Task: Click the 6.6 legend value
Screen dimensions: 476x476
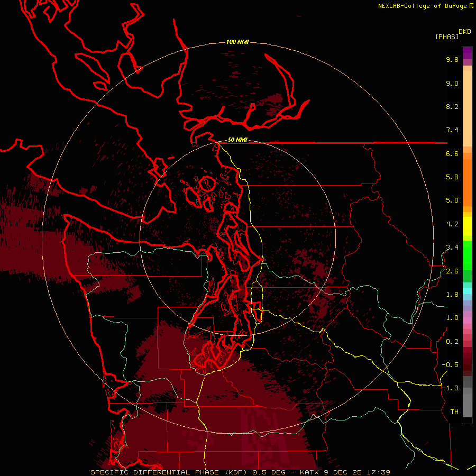Action: (452, 153)
